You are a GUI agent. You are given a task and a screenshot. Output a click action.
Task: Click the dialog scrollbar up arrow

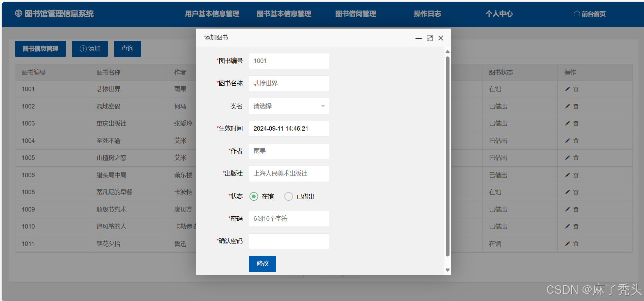click(x=447, y=52)
